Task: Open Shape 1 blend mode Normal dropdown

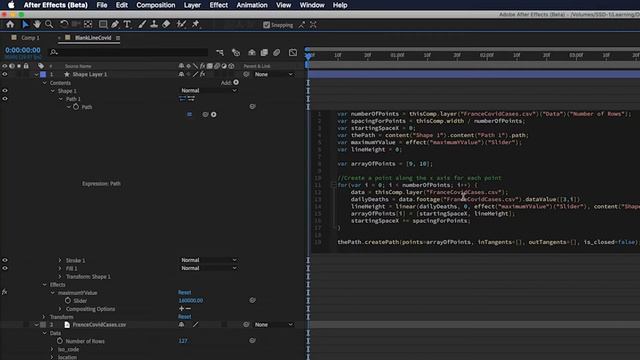Action: click(x=209, y=91)
